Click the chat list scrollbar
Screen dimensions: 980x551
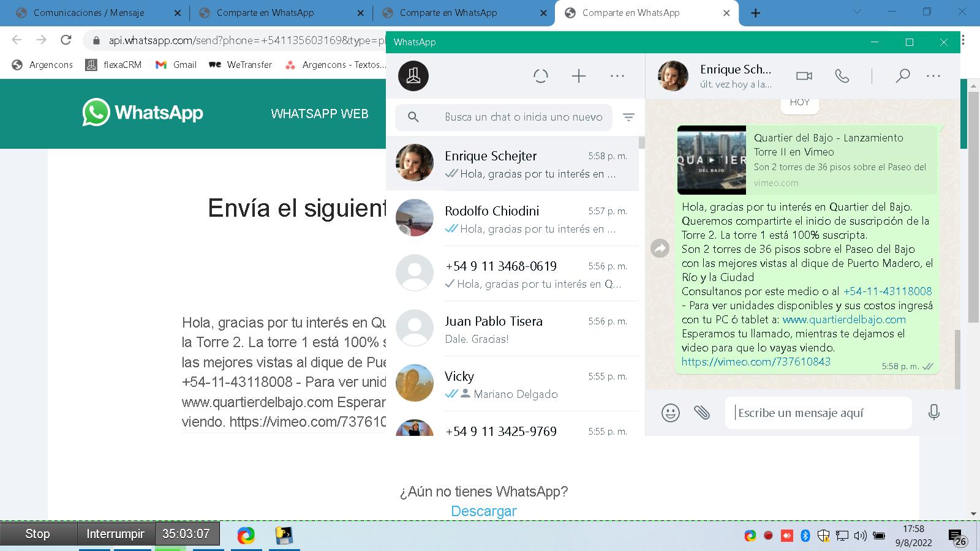(641, 142)
